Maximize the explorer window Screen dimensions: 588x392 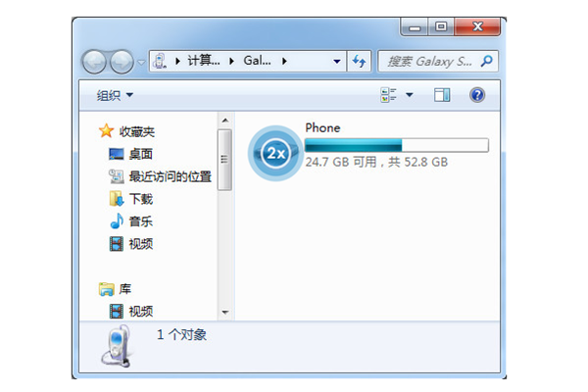coord(441,26)
